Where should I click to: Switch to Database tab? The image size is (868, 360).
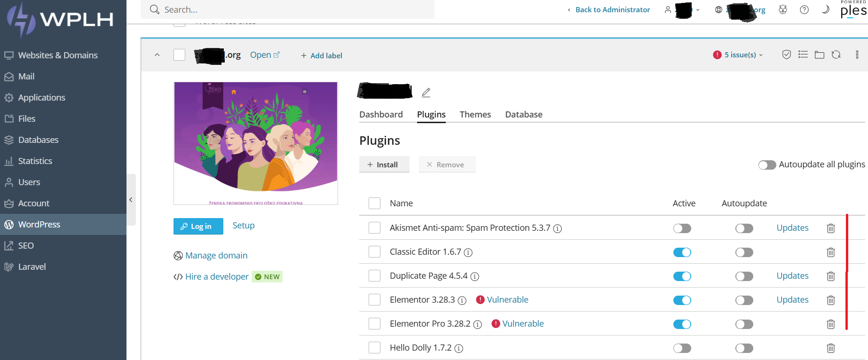pyautogui.click(x=524, y=114)
